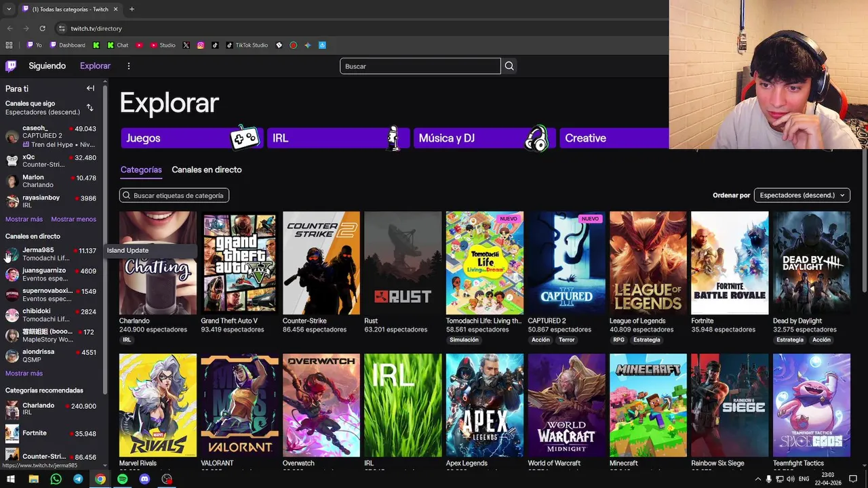Select the IRL category banner
The width and height of the screenshot is (868, 488).
point(338,138)
